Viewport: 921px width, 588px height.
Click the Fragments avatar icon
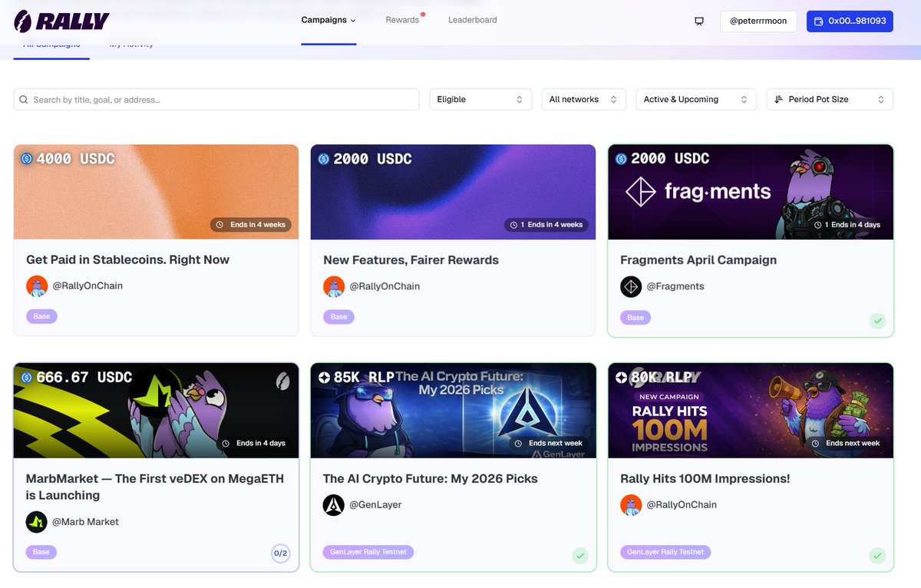point(631,286)
